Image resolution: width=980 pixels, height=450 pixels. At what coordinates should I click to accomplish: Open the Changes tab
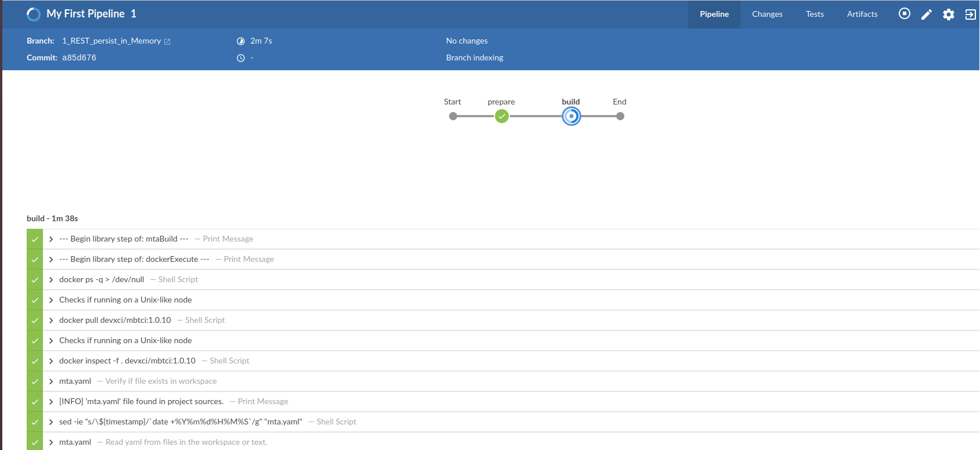click(767, 15)
